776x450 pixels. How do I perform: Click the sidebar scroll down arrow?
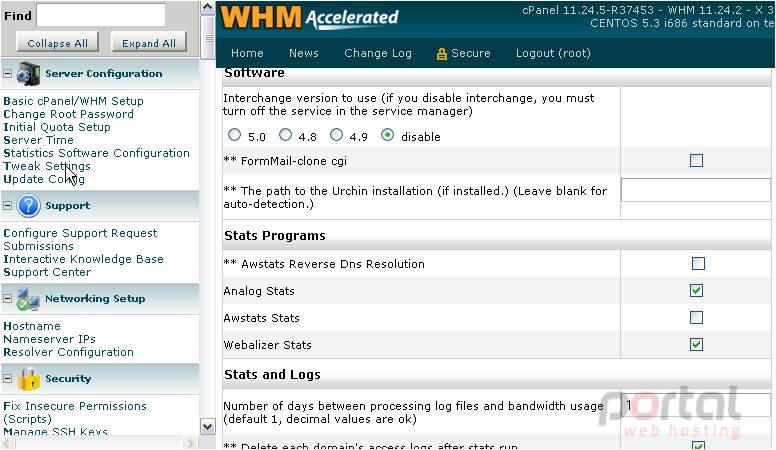click(208, 427)
